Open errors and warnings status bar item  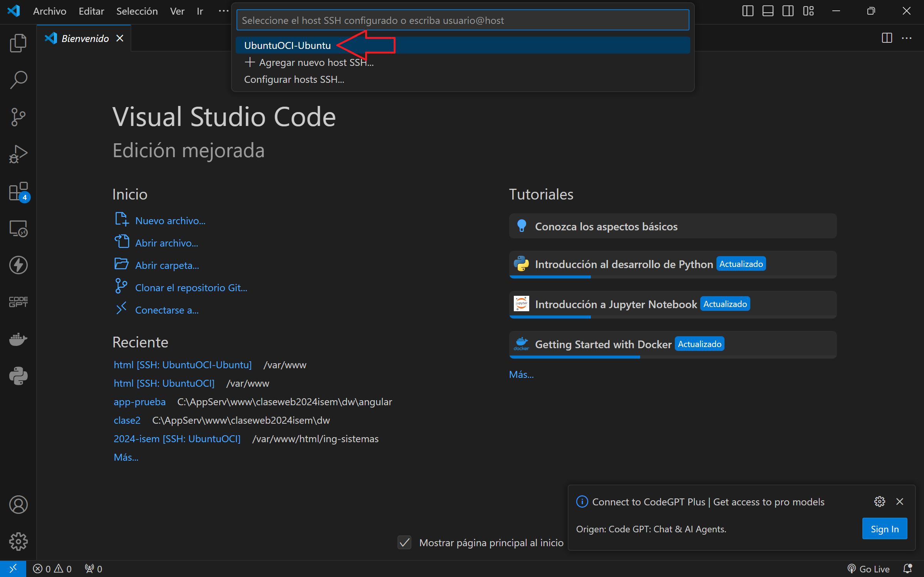[x=52, y=569]
